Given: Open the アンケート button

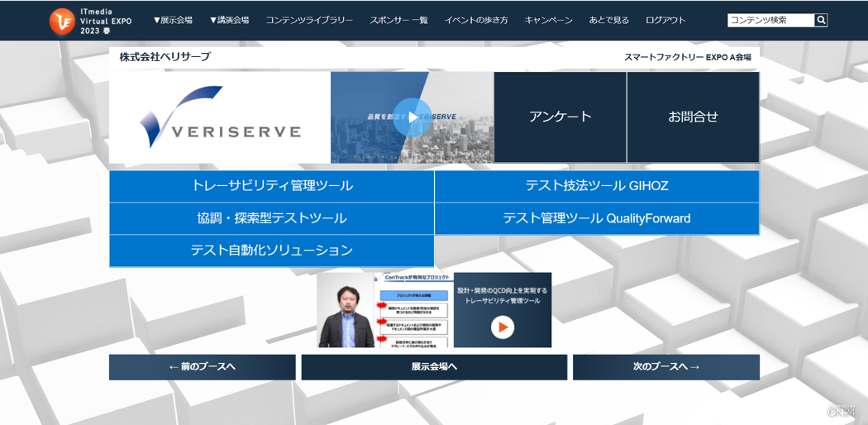Looking at the screenshot, I should pos(560,117).
